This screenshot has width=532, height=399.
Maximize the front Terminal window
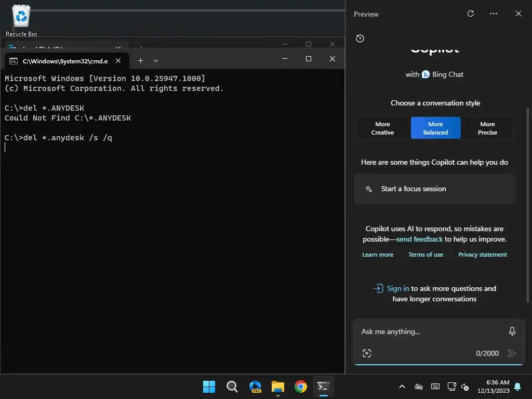pyautogui.click(x=309, y=59)
